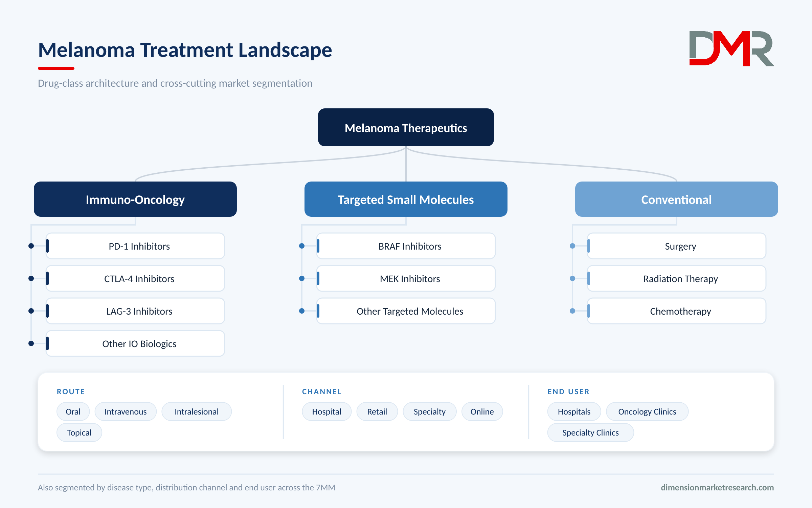Viewport: 812px width, 508px height.
Task: Click the Chemotherapy item
Action: 677,311
